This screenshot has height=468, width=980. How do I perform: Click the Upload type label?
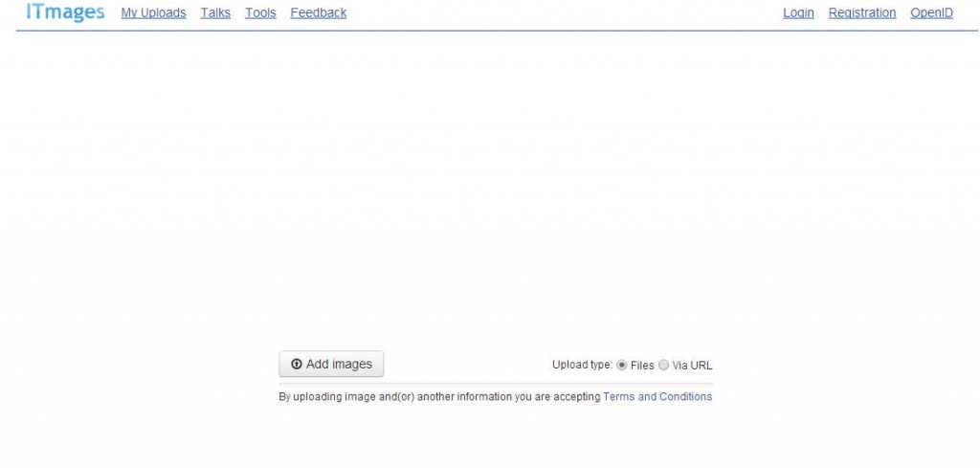click(x=583, y=365)
